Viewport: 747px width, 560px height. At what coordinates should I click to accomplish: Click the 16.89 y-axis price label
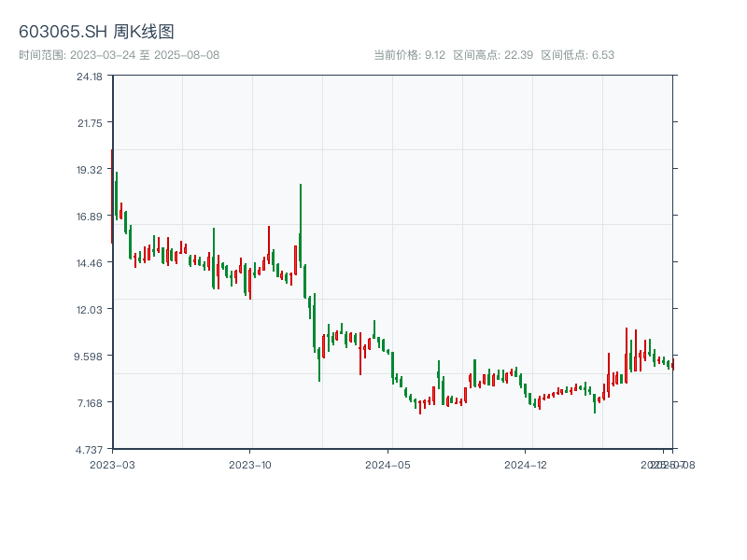[90, 217]
